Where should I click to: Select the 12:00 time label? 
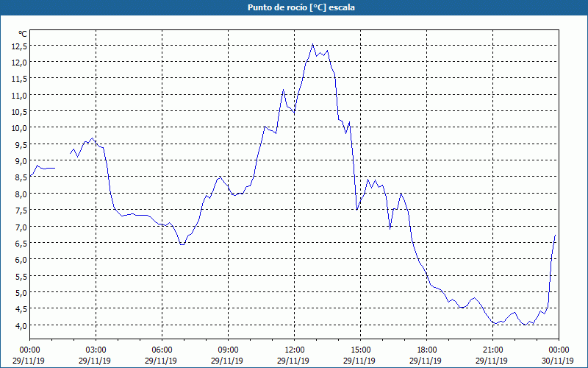[x=295, y=350]
